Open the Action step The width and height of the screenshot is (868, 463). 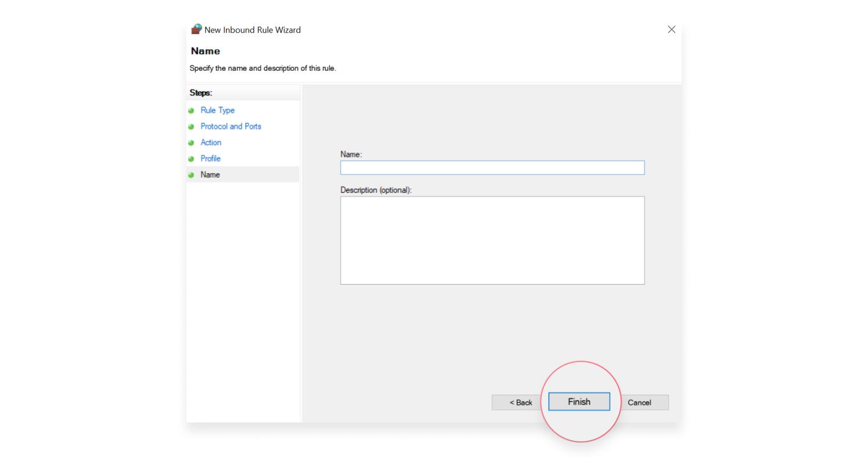point(211,142)
